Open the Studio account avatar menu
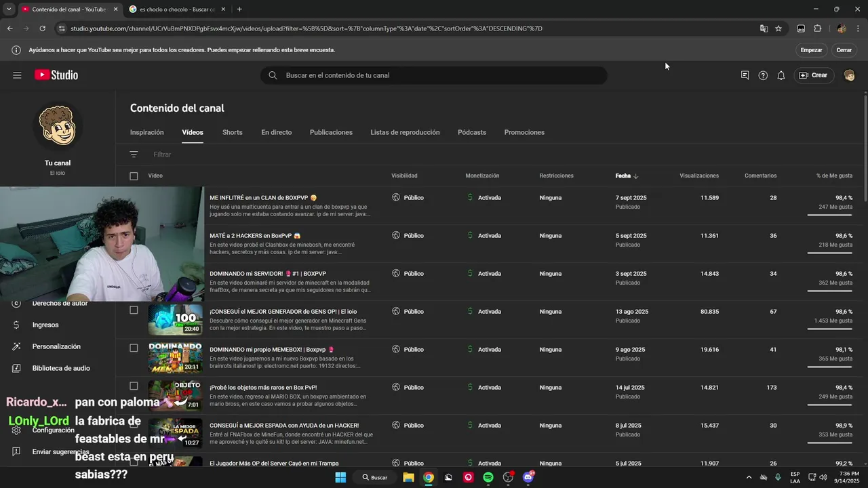 click(x=849, y=75)
